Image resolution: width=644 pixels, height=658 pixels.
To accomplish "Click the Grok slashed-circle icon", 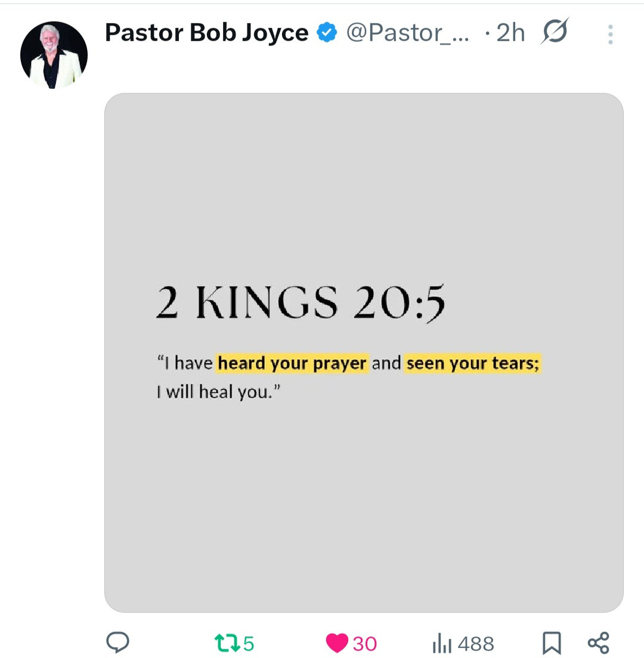I will [x=554, y=32].
